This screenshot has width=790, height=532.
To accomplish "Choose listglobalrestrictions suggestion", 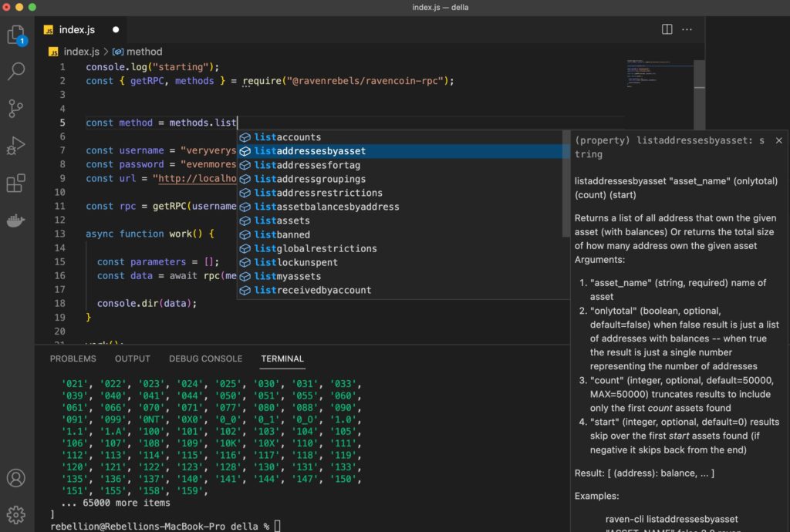I will [400, 248].
